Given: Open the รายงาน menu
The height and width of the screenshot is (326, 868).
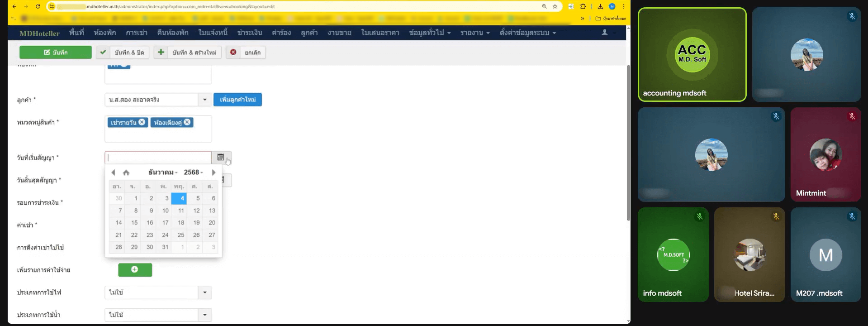Looking at the screenshot, I should [x=474, y=33].
